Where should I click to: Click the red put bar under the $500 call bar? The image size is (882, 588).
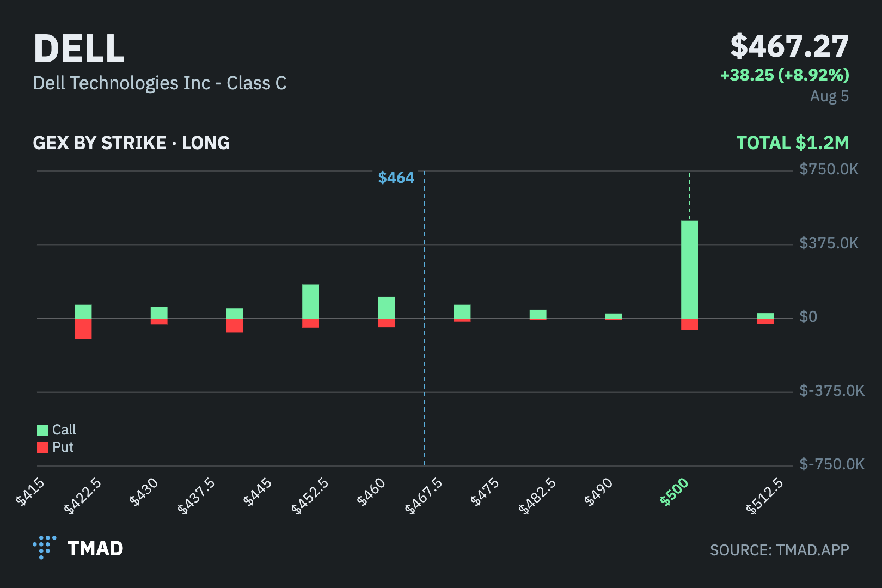[x=689, y=324]
